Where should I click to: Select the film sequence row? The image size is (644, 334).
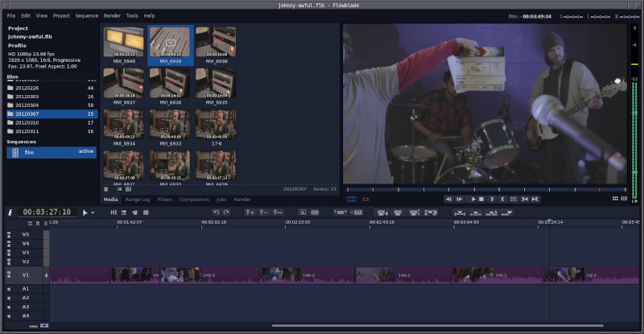pyautogui.click(x=52, y=152)
